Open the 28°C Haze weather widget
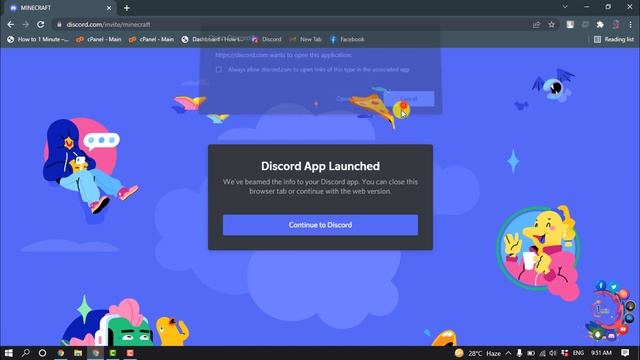 click(x=478, y=353)
